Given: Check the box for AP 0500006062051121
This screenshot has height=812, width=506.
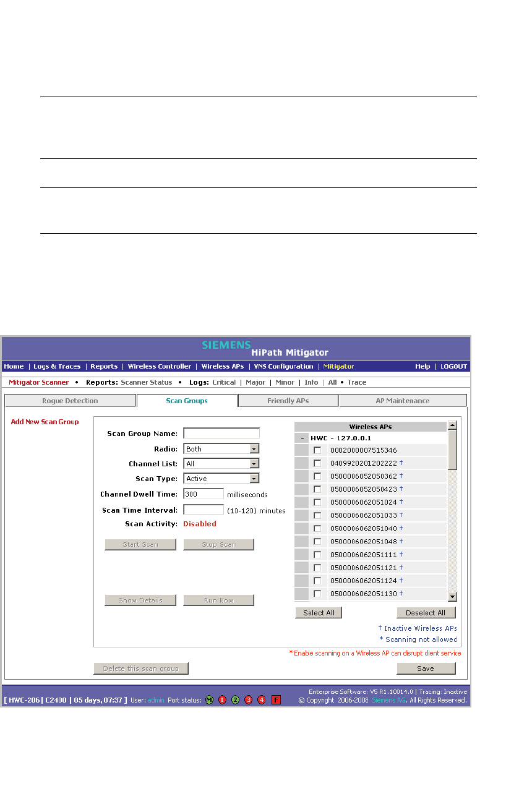Looking at the screenshot, I should coord(317,568).
